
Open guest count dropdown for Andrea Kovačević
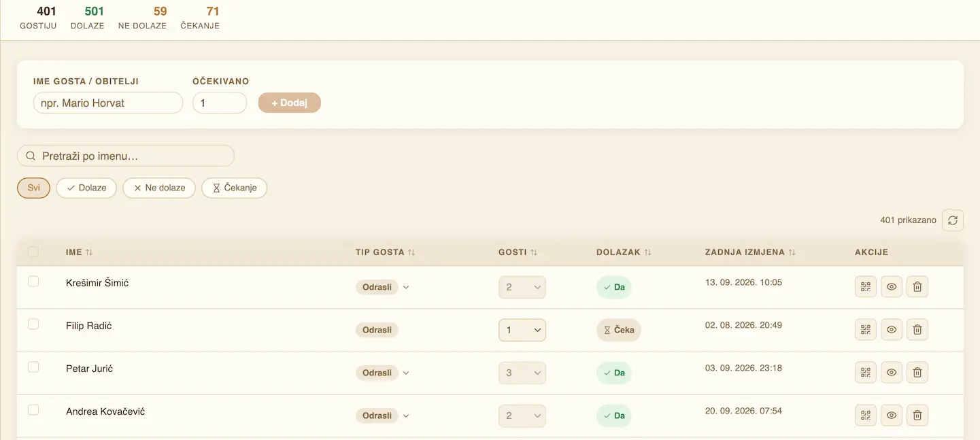(x=522, y=416)
